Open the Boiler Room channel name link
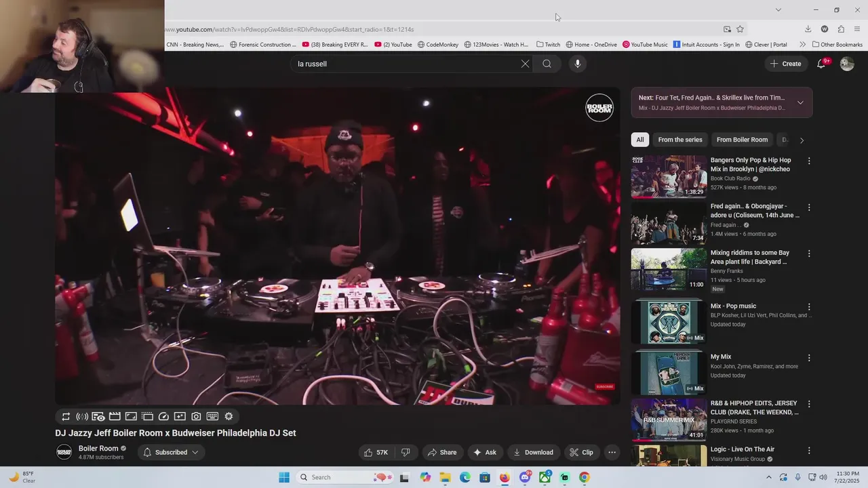This screenshot has width=868, height=488. (98, 449)
